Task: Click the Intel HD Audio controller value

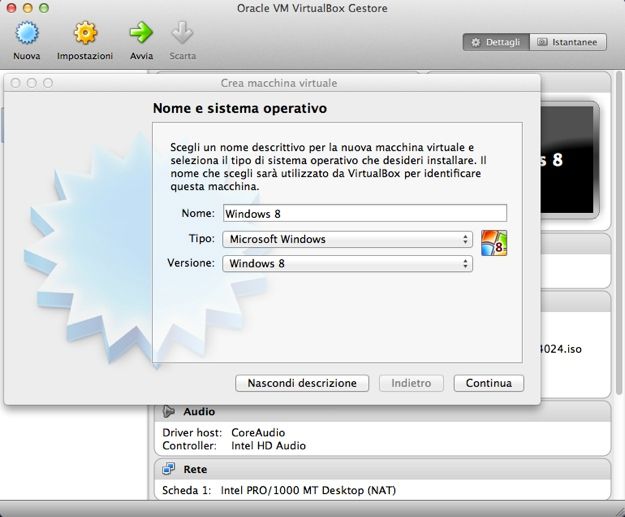Action: pyautogui.click(x=268, y=445)
